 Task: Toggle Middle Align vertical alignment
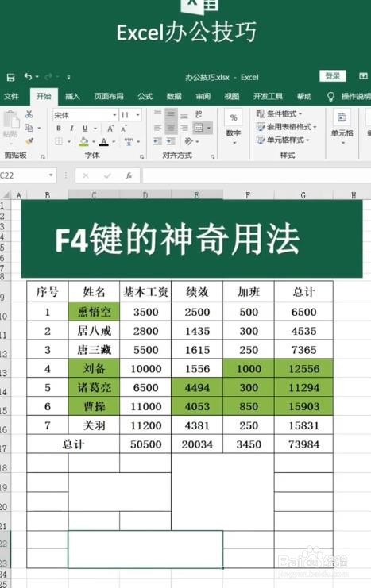171,114
